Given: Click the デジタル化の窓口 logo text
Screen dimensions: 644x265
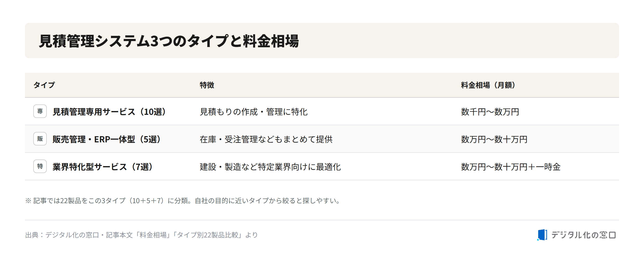Looking at the screenshot, I should [583, 235].
